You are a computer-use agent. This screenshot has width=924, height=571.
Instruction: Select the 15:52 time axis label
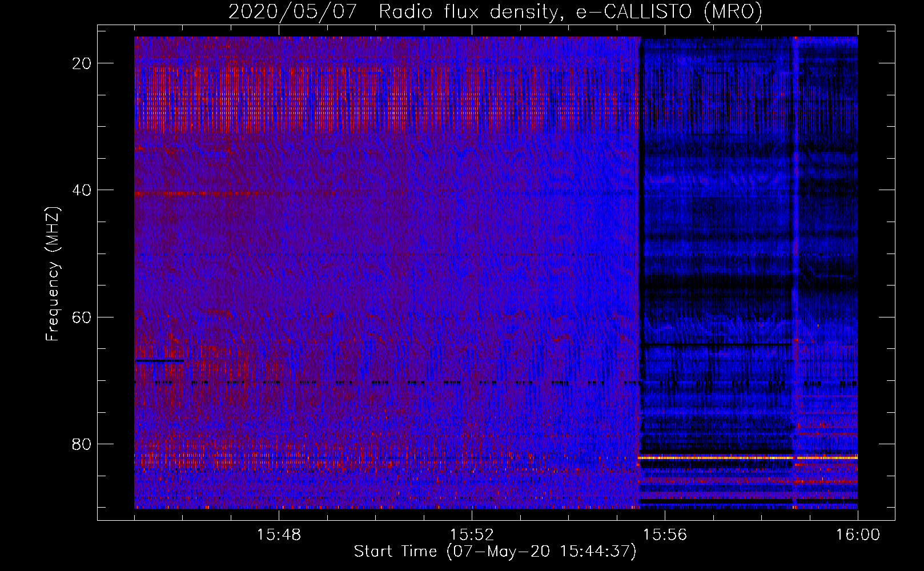tap(472, 535)
